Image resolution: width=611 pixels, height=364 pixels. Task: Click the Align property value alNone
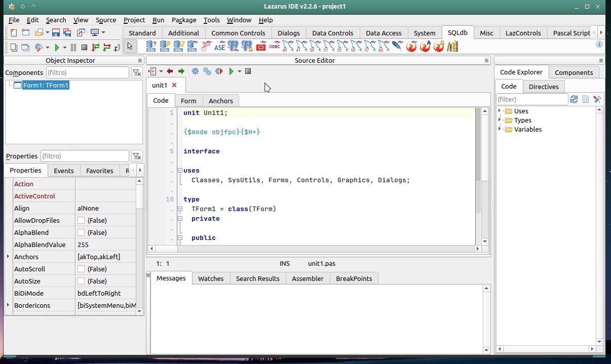106,208
